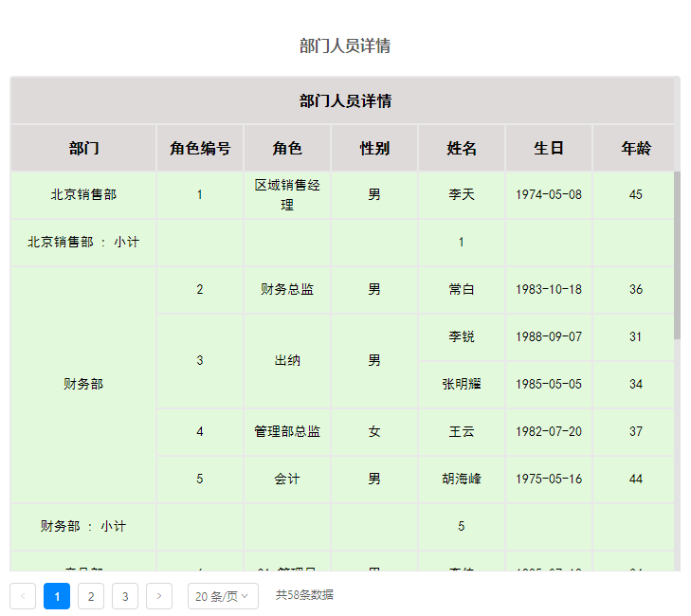Go to next page arrow

click(x=159, y=596)
